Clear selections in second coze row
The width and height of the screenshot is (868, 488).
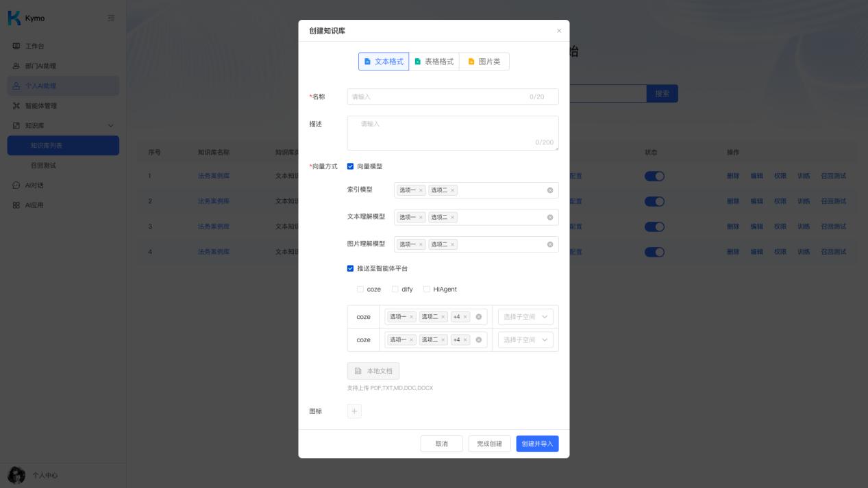(478, 339)
